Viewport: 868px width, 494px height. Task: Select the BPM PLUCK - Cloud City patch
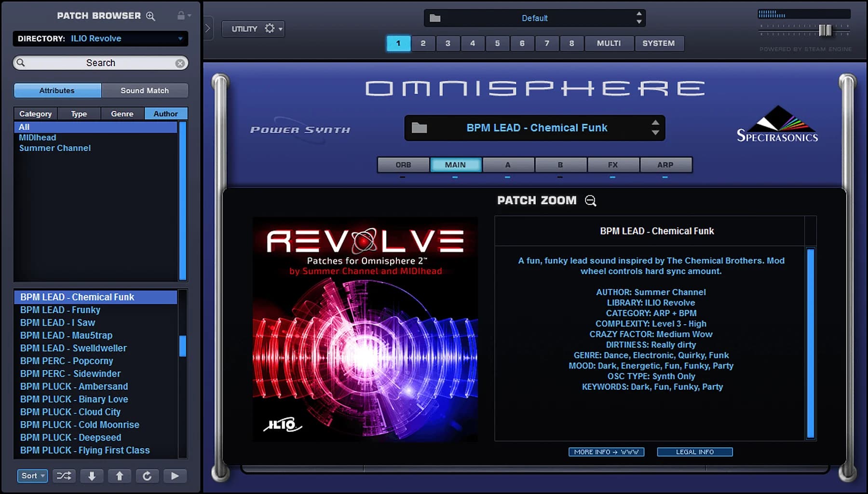coord(70,412)
